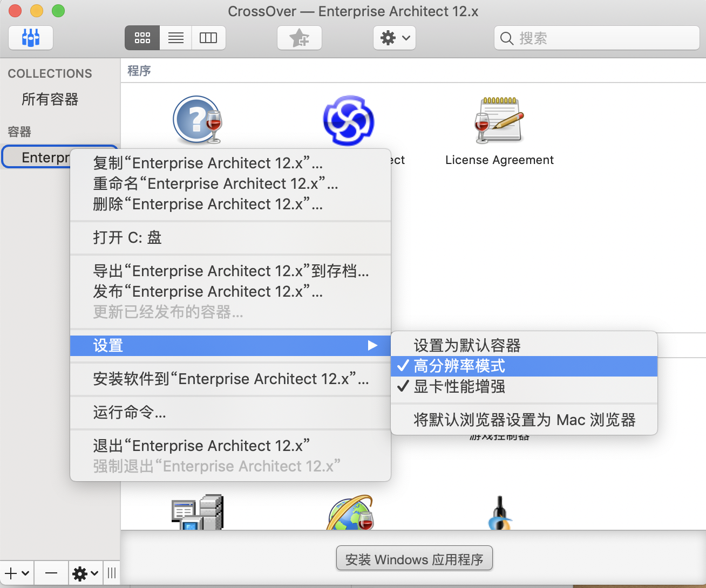Click the add-to-favorites star button
The image size is (706, 588).
click(x=300, y=38)
